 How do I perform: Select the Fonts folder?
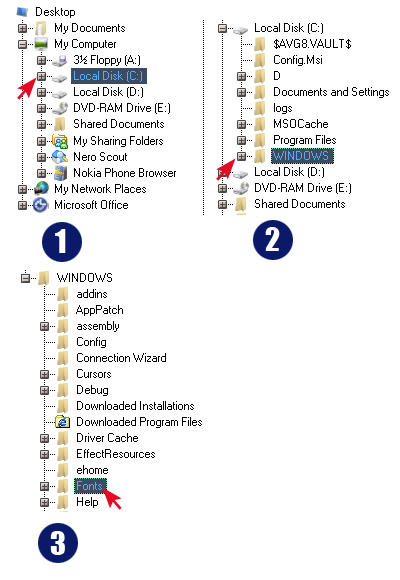point(90,486)
